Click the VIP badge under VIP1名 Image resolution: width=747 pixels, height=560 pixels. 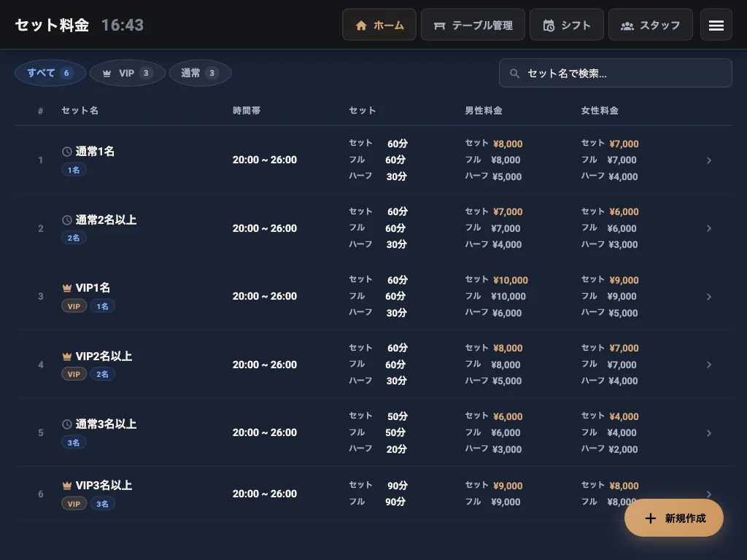pyautogui.click(x=74, y=306)
